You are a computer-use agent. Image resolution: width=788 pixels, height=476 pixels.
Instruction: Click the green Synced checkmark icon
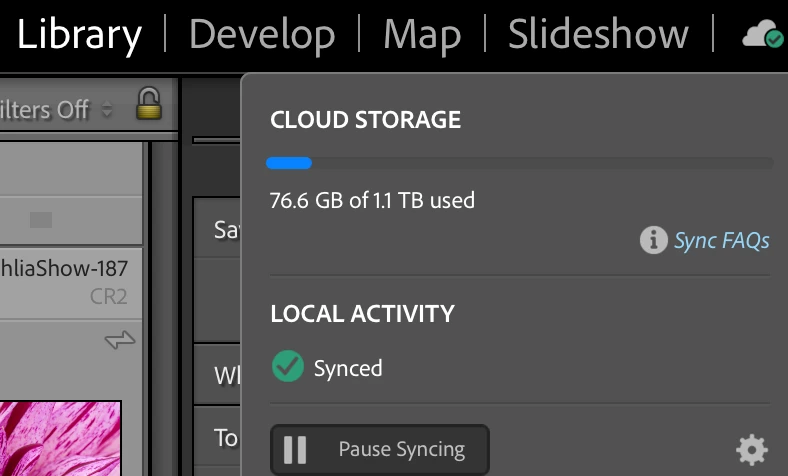[x=288, y=367]
